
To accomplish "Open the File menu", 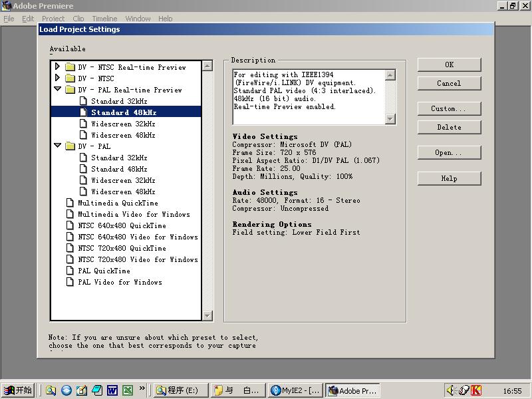I will 9,19.
